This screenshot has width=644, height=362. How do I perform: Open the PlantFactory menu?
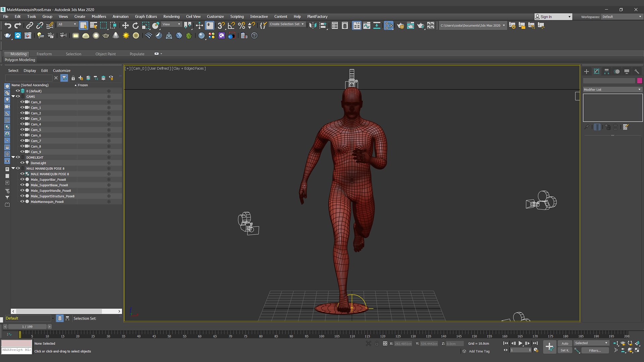[x=317, y=16]
